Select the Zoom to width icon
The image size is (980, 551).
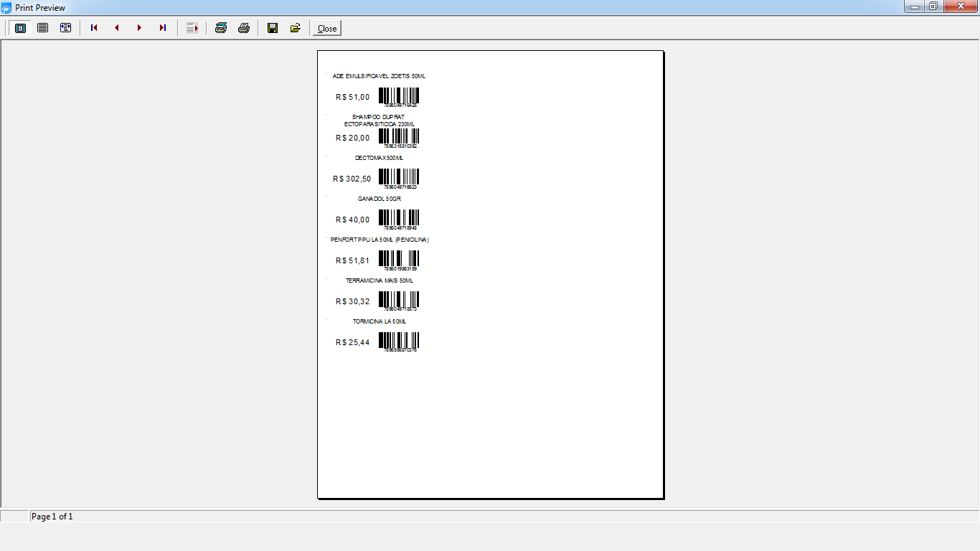tap(65, 28)
